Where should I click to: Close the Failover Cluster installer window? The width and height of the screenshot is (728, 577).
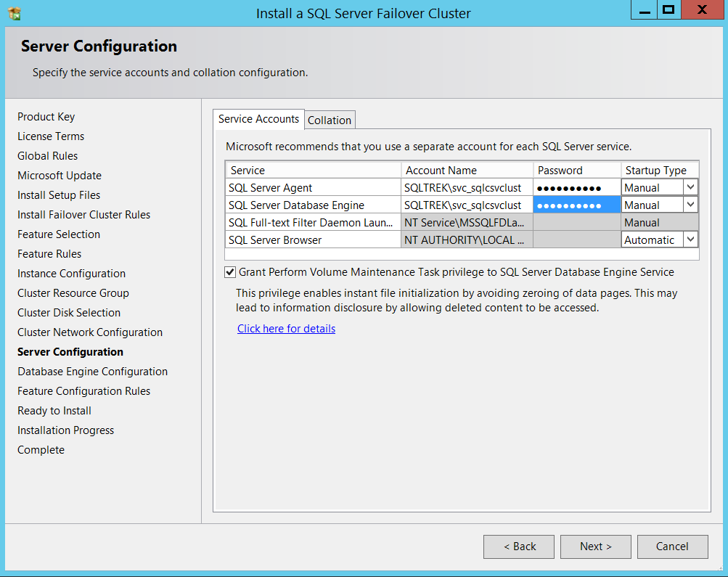click(x=702, y=10)
